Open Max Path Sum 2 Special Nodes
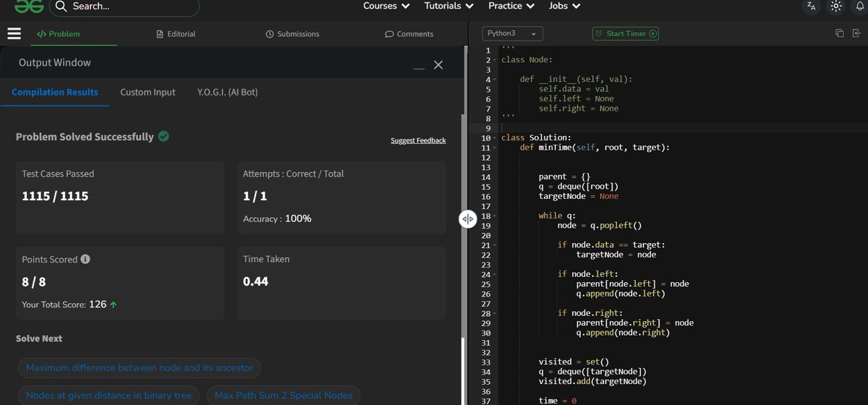This screenshot has height=405, width=868. (x=284, y=395)
